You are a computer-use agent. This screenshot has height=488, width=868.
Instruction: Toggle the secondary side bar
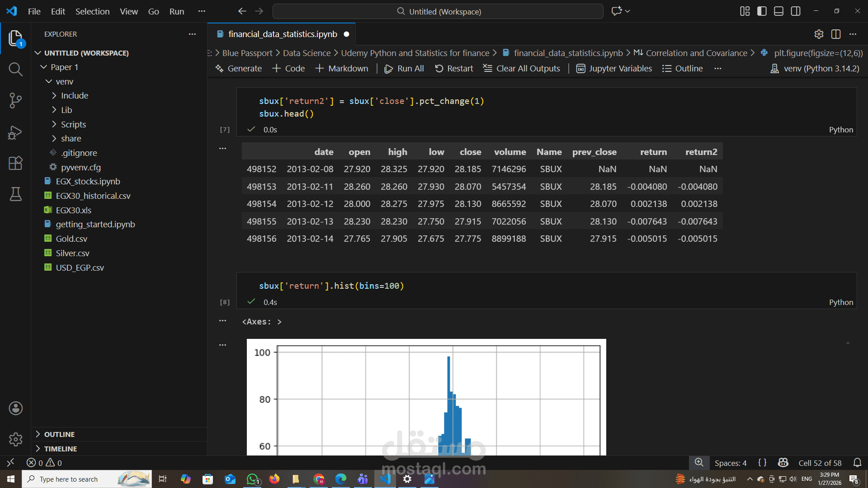(796, 11)
